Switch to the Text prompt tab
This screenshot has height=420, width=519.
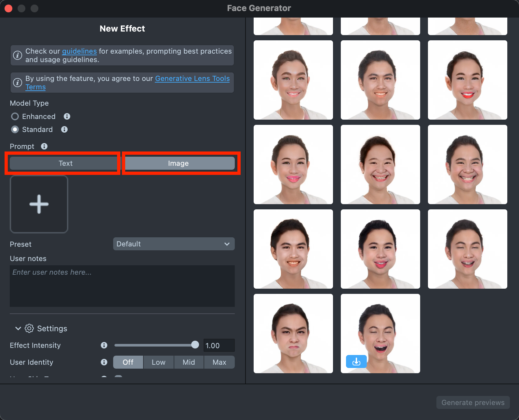(x=65, y=163)
